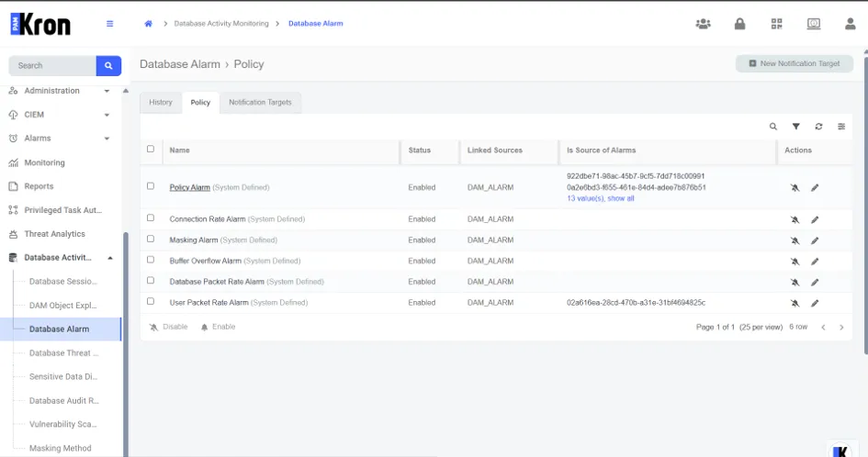Disable Masking Alarm bell-slash icon

[x=795, y=240]
